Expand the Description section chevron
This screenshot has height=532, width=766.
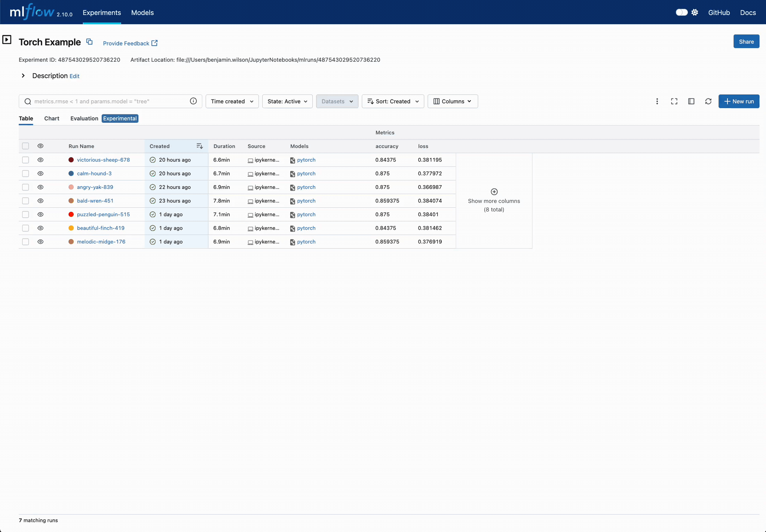tap(23, 76)
